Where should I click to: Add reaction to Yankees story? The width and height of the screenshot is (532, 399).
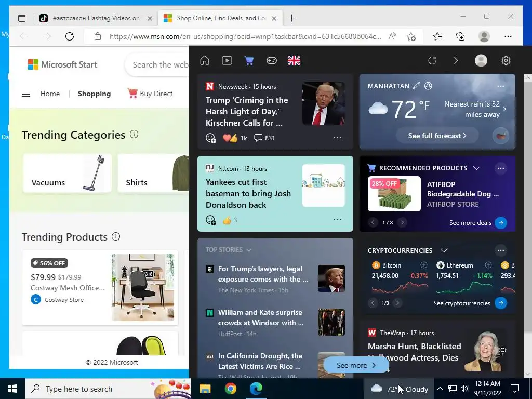(211, 220)
